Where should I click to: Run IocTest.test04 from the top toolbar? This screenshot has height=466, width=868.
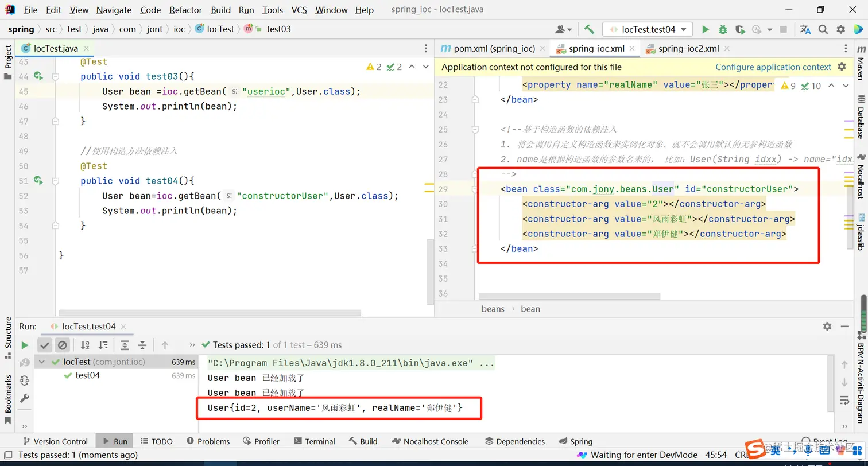click(706, 29)
